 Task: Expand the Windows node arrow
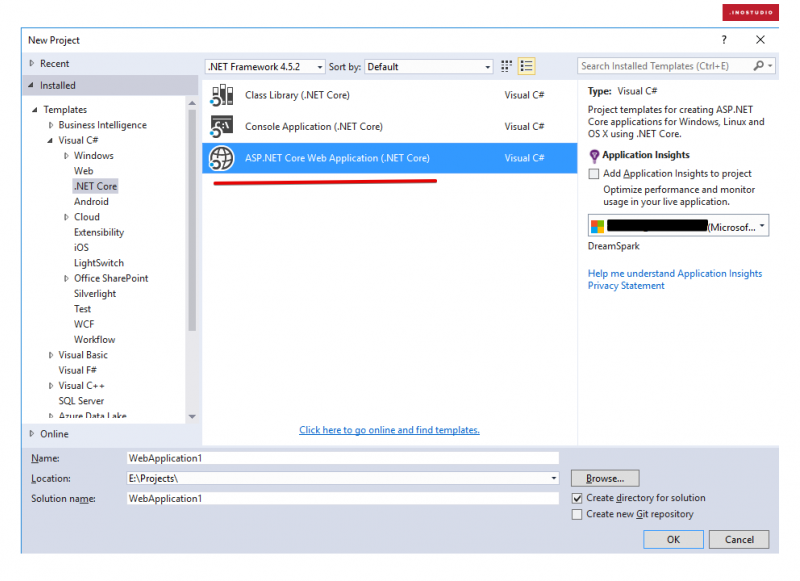[66, 156]
